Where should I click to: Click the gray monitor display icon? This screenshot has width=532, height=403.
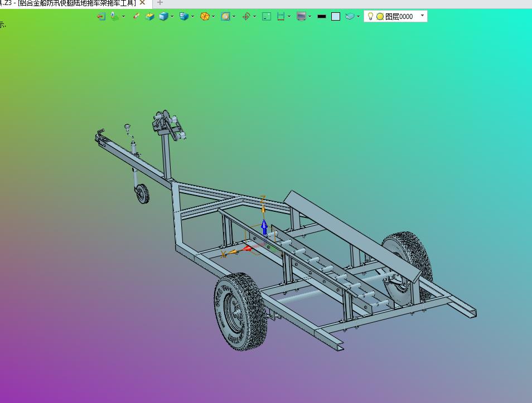click(301, 16)
